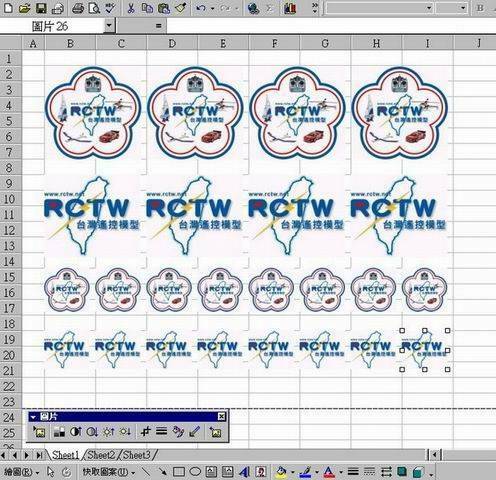Click the More Contrast picture button
496x480 pixels.
coord(76,432)
